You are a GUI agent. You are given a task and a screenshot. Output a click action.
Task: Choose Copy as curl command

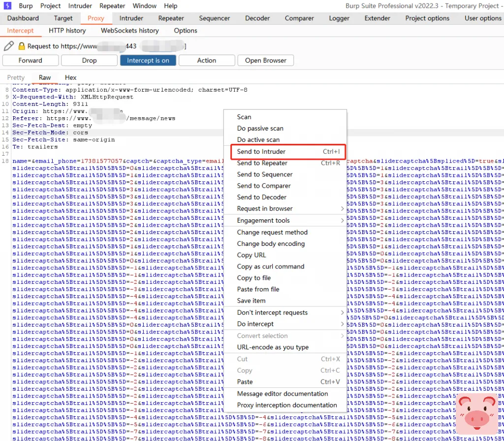(285, 267)
